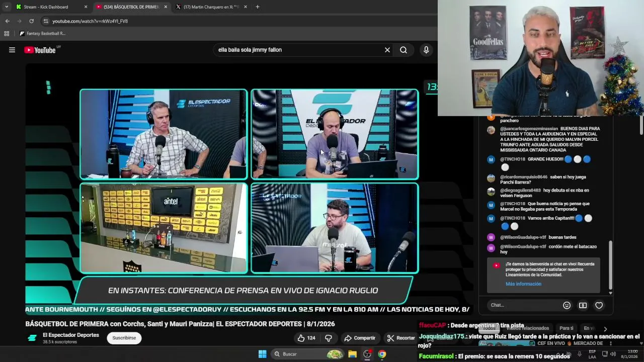The height and width of the screenshot is (362, 644).
Task: Click the video title BÁSQUETBOL DE PRIMERA
Action: click(180, 324)
